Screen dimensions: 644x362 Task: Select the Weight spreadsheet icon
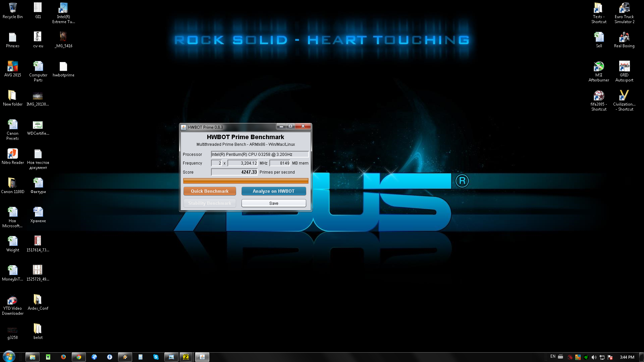[x=13, y=244]
